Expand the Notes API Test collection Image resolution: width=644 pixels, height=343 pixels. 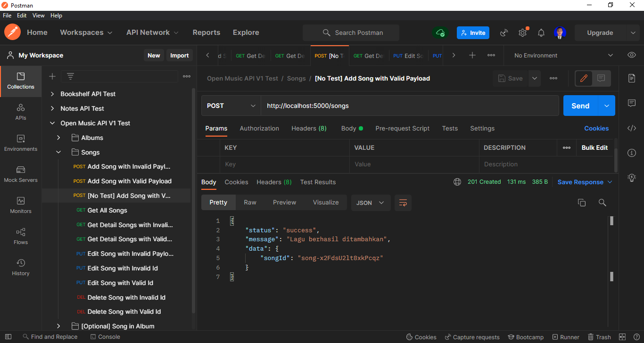pyautogui.click(x=52, y=108)
